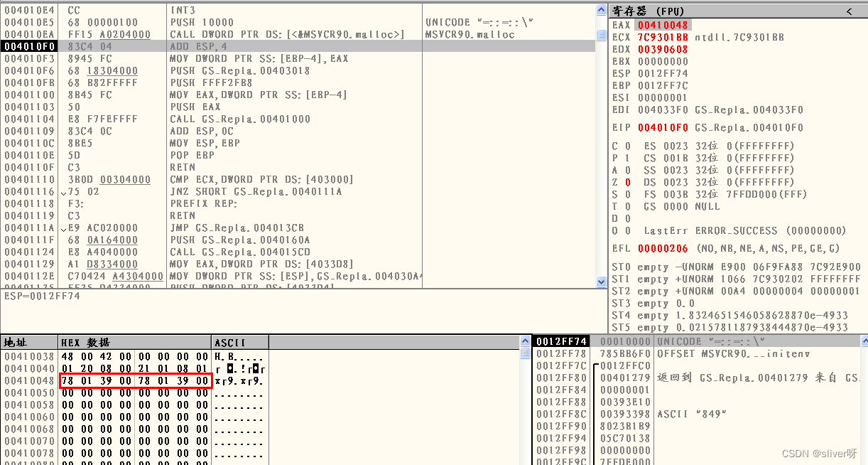
Task: Click the 地址 column header
Action: 16,341
